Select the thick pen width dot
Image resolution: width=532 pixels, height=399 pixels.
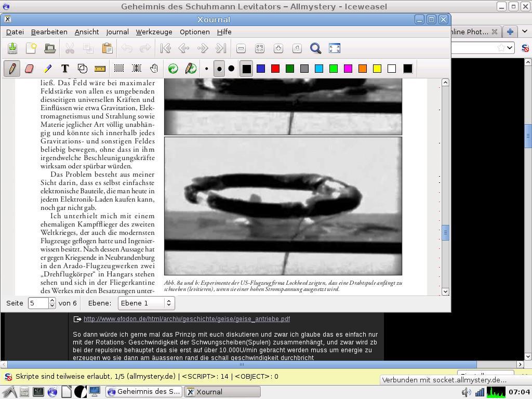click(x=231, y=69)
